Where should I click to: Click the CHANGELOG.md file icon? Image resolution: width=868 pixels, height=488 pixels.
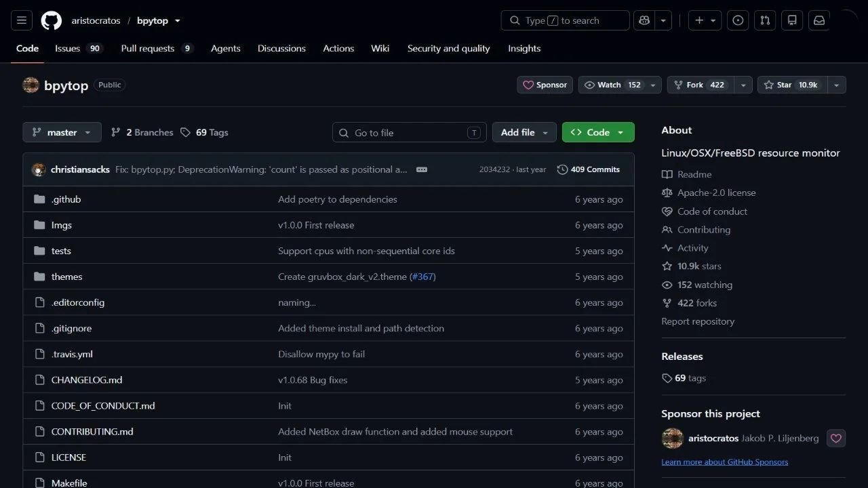tap(39, 380)
